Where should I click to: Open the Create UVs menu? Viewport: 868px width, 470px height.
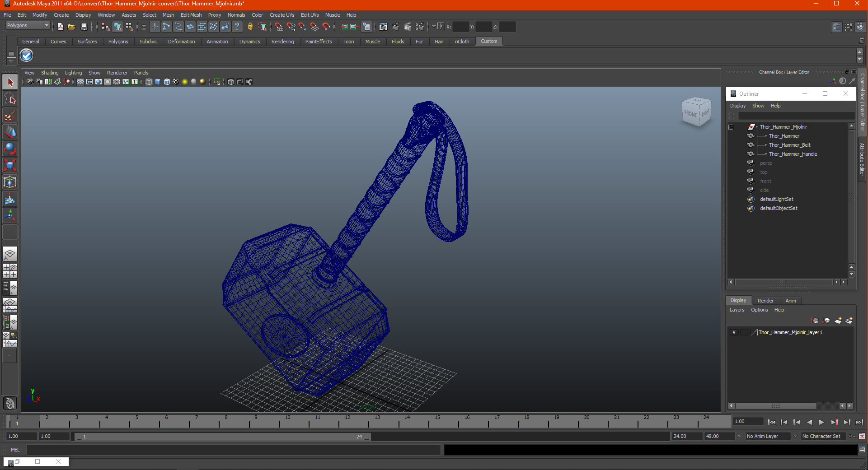tap(282, 15)
